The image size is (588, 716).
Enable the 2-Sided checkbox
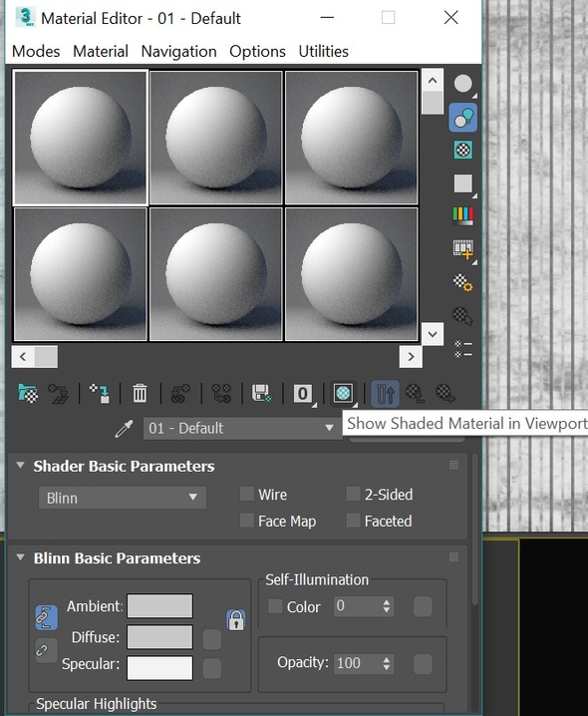pos(353,494)
